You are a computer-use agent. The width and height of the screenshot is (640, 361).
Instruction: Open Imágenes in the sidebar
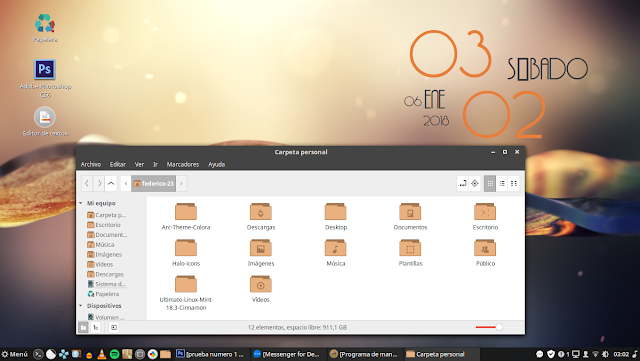point(104,254)
